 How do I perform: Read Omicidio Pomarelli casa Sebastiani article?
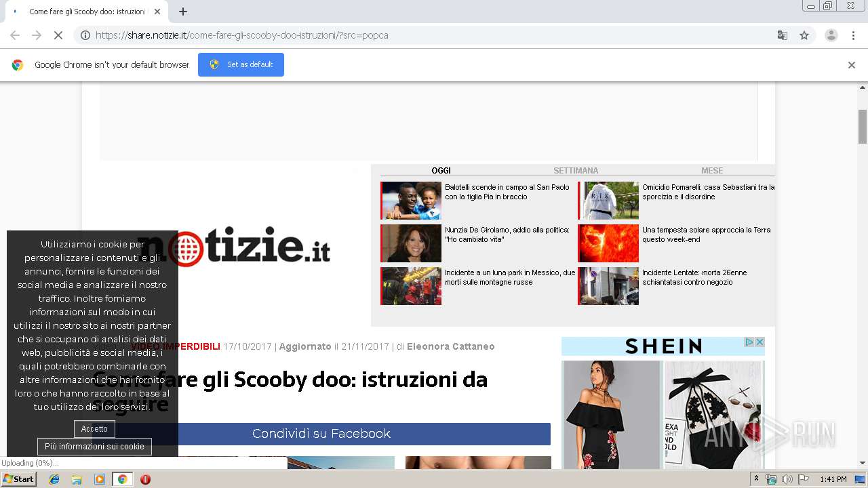coord(708,192)
